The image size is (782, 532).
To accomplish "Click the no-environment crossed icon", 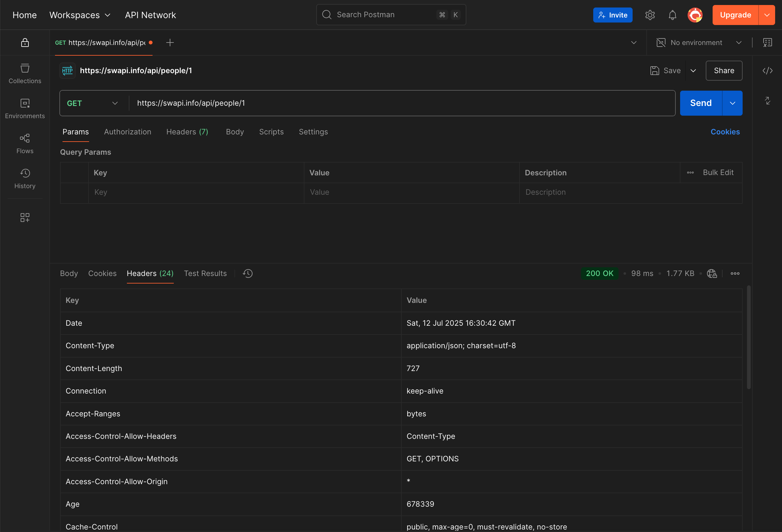I will [x=661, y=43].
